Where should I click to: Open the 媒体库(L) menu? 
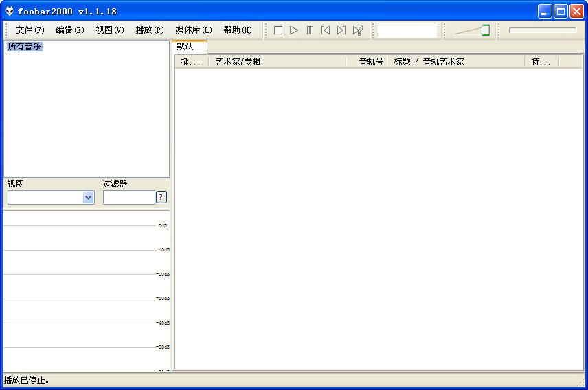pos(194,30)
